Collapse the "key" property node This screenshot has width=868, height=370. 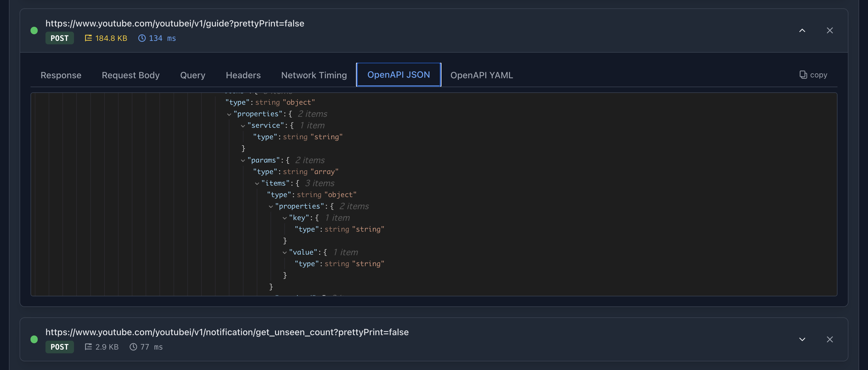pos(284,218)
